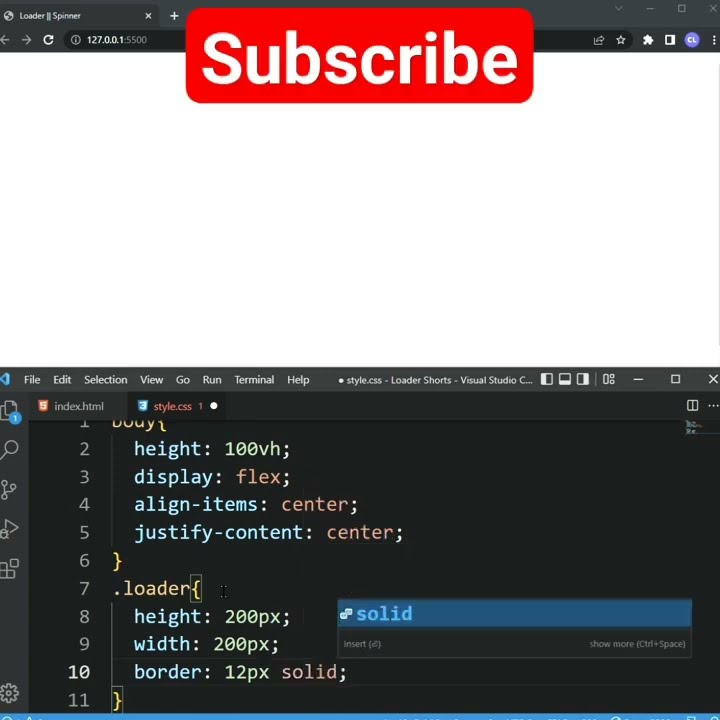Click the .loader selector text
Screen dimensions: 720x720
(151, 588)
